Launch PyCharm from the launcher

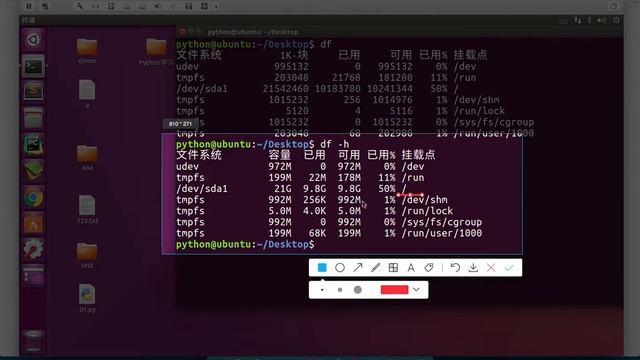coord(33,144)
